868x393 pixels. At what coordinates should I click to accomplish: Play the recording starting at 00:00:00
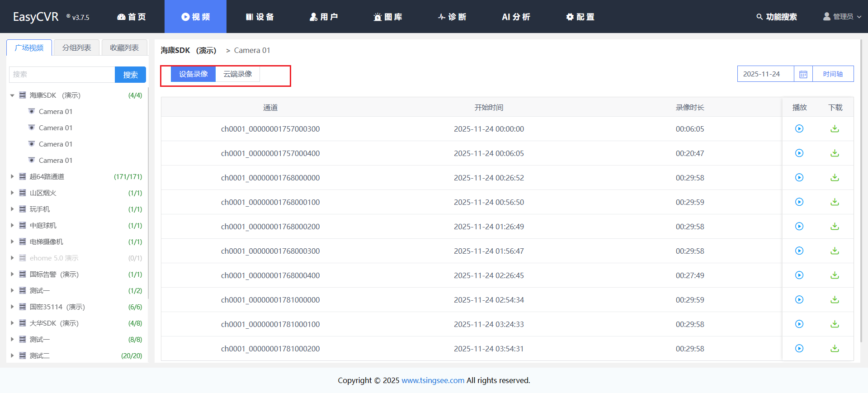coord(799,129)
